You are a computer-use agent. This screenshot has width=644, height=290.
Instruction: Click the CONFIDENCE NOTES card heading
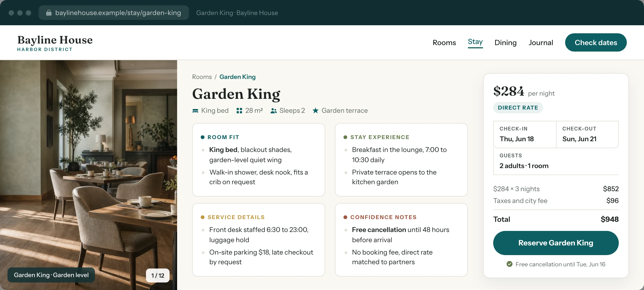tap(383, 217)
